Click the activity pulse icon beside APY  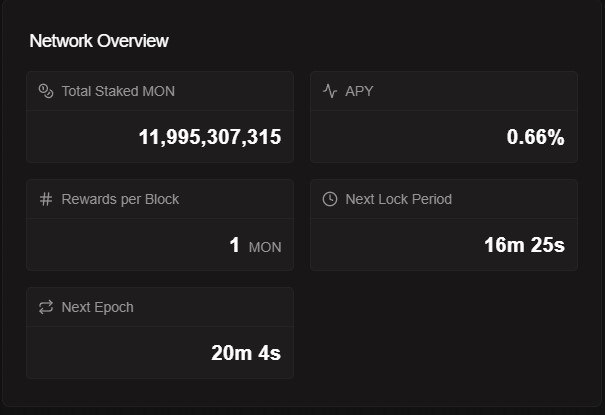pyautogui.click(x=330, y=91)
